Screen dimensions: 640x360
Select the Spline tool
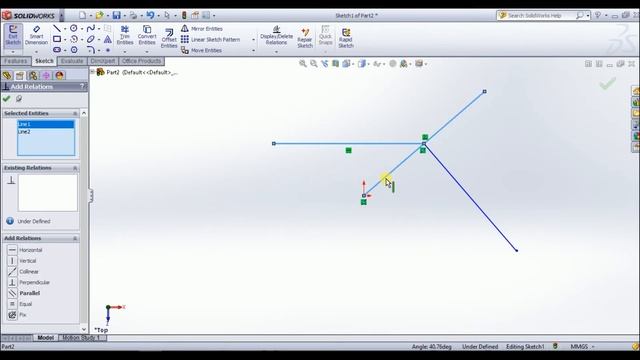(91, 28)
